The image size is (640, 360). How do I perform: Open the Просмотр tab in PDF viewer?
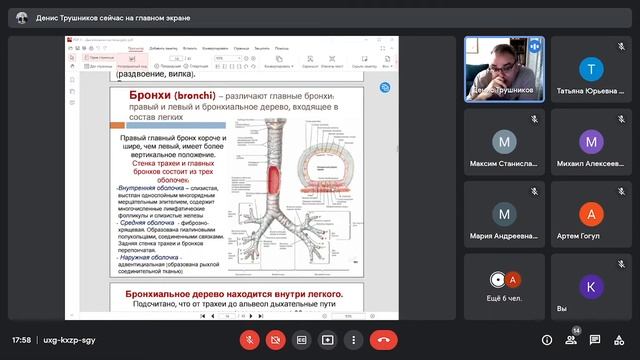136,48
